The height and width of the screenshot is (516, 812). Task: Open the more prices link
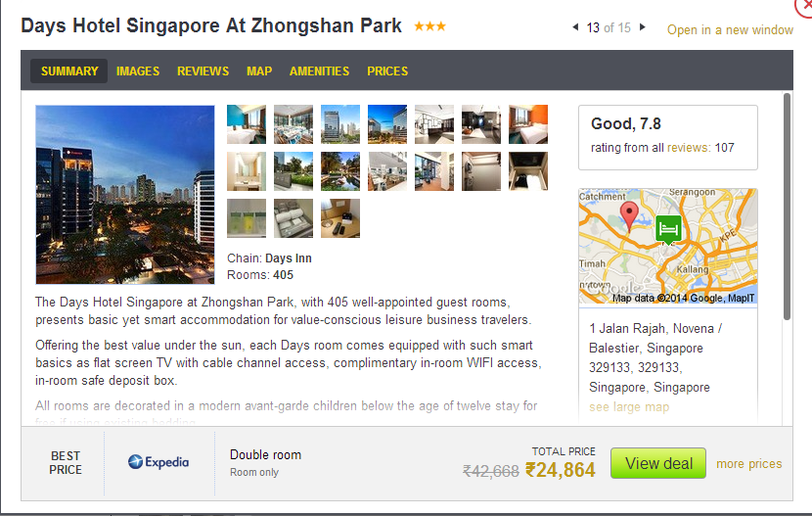coord(748,464)
